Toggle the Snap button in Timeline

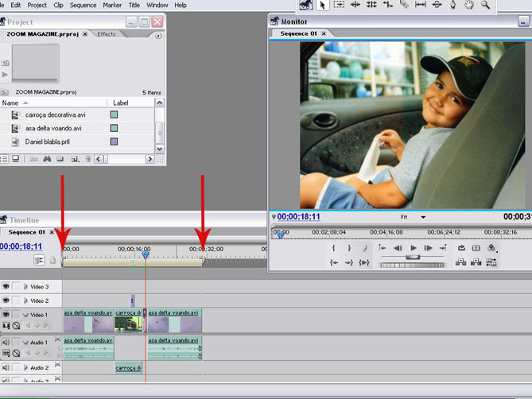point(39,260)
